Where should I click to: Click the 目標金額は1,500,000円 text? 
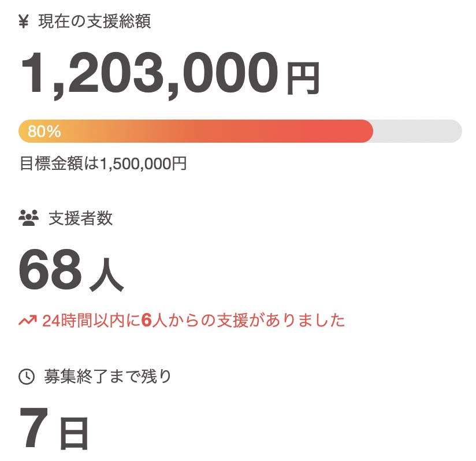point(103,163)
